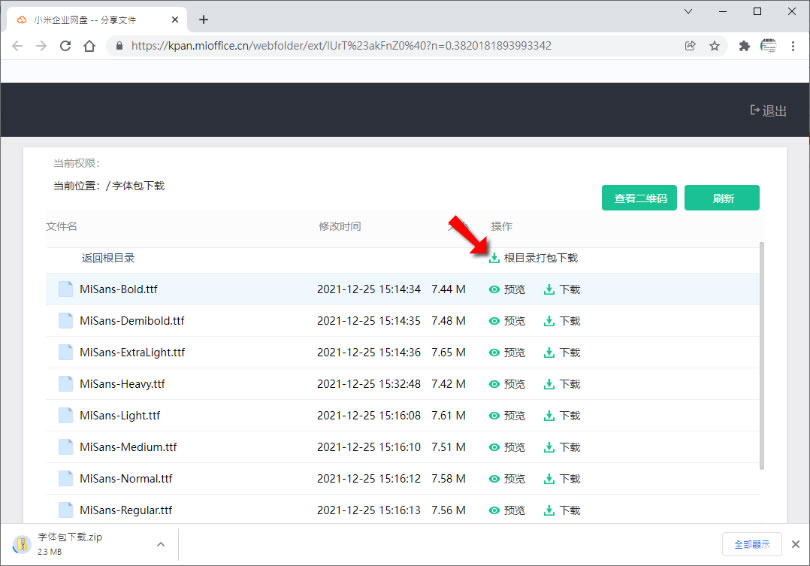Viewport: 810px width, 566px height.
Task: Click the 刷新 refresh button
Action: point(722,198)
